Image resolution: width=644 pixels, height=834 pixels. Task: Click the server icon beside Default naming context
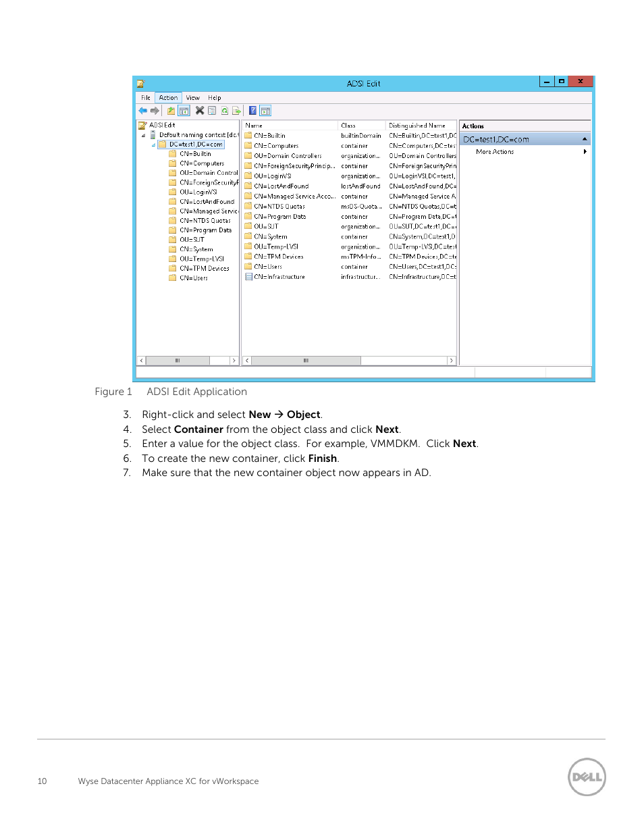[153, 134]
